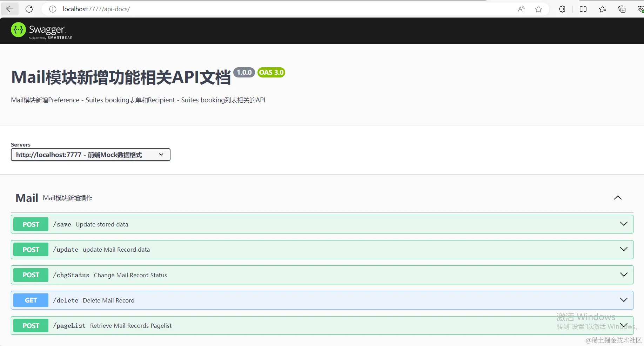Click the /pageList path text
The image size is (644, 346).
click(69, 326)
